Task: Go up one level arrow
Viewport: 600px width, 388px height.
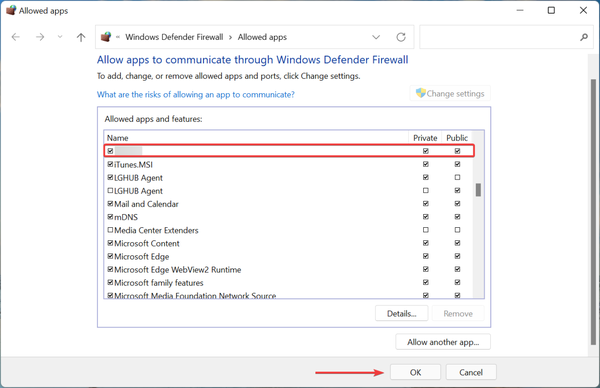Action: 81,37
